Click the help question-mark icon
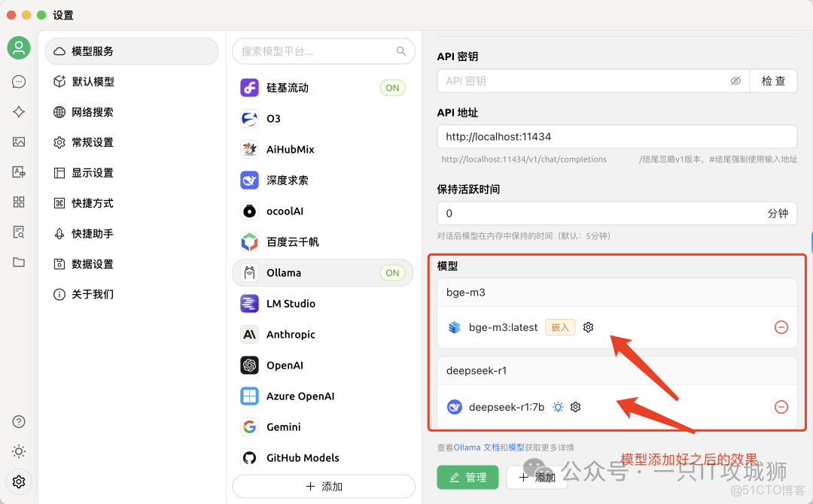The image size is (813, 504). click(18, 421)
